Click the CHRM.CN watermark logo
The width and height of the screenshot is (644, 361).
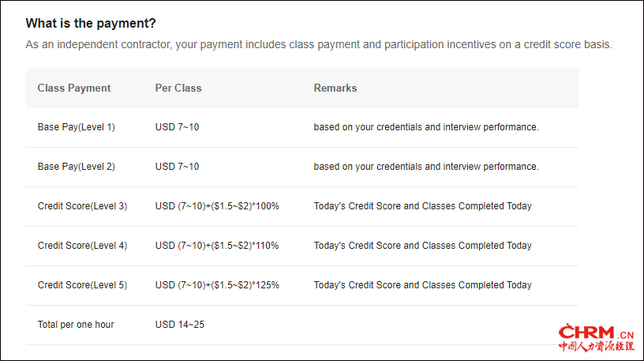click(596, 337)
